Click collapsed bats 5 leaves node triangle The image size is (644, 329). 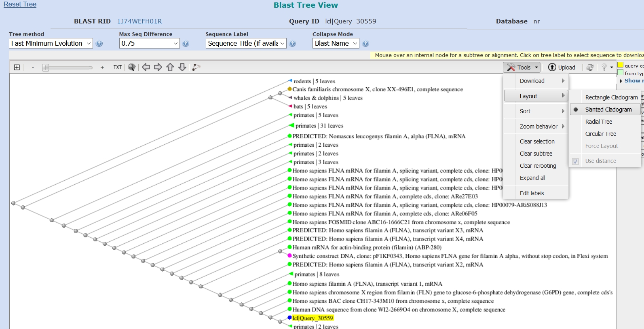coord(290,106)
